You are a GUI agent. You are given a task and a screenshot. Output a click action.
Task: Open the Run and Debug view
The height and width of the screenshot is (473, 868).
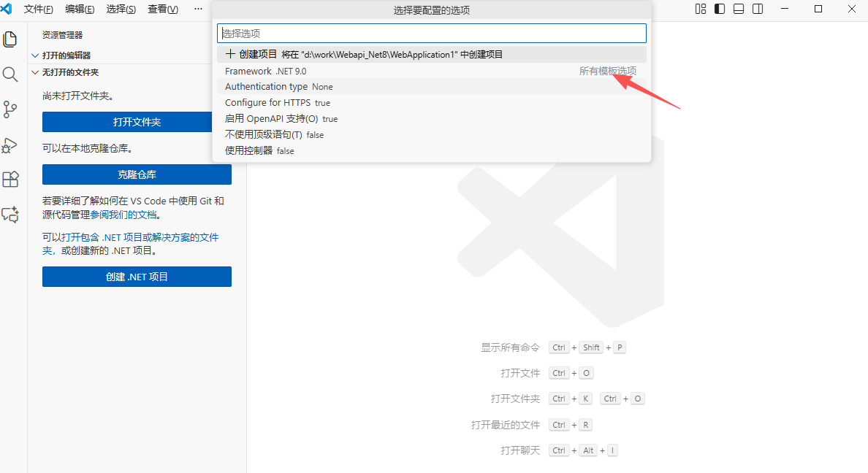pyautogui.click(x=10, y=145)
